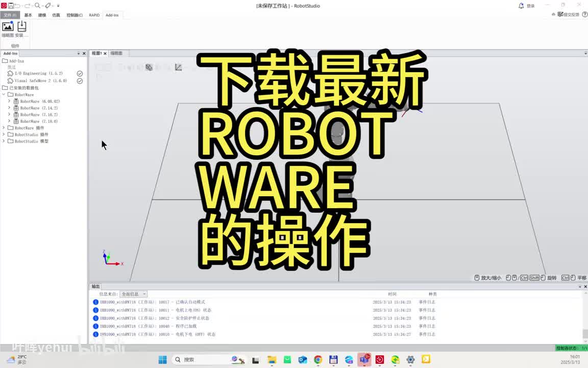This screenshot has width=588, height=368.
Task: Click the output panel vertical scrollbar
Action: [585, 333]
